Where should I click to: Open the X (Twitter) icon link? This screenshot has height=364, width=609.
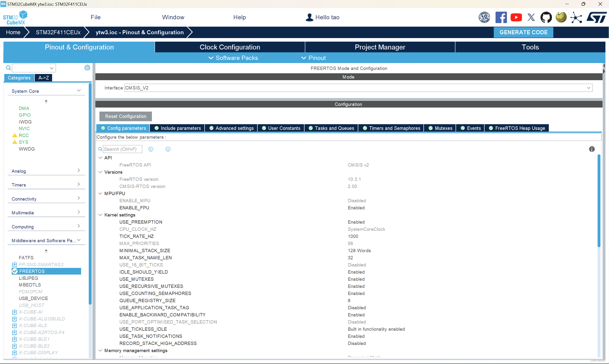(x=531, y=17)
